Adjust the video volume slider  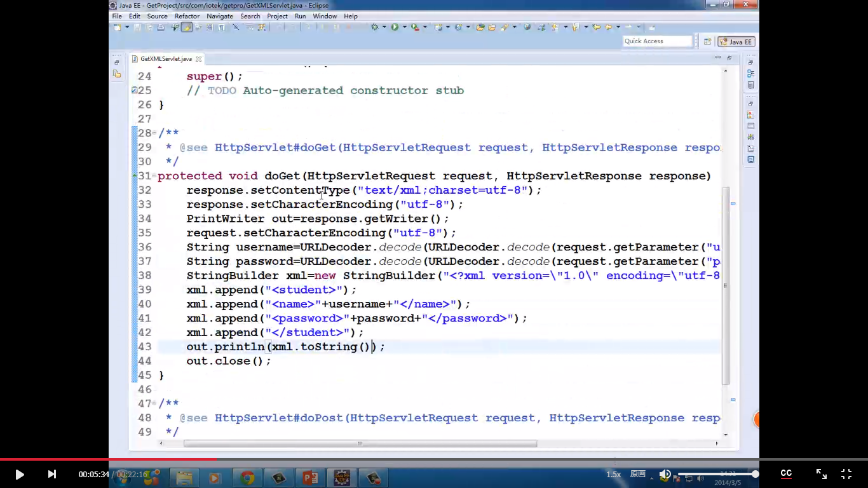pos(717,474)
